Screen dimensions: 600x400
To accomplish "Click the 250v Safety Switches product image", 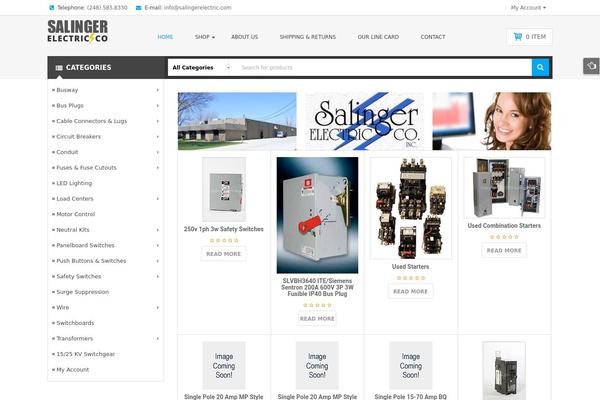I will click(224, 189).
